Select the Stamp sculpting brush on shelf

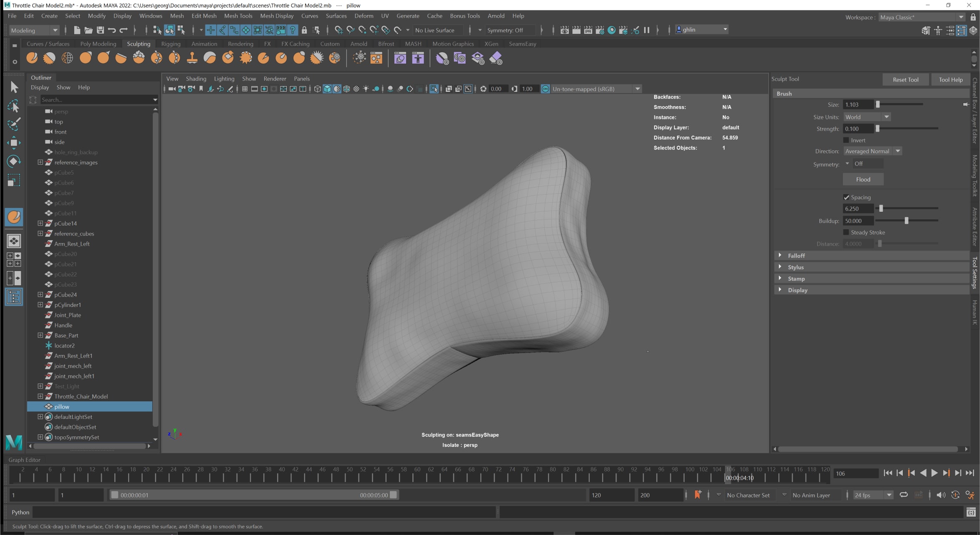(192, 58)
